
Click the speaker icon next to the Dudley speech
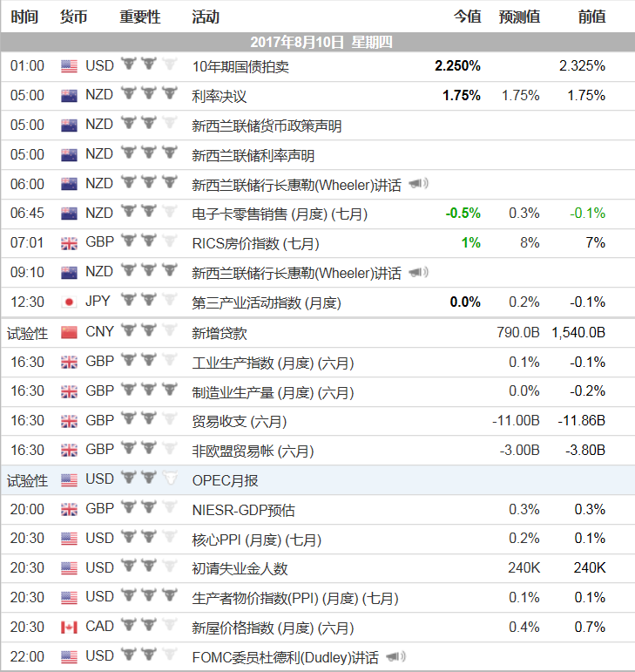point(395,656)
